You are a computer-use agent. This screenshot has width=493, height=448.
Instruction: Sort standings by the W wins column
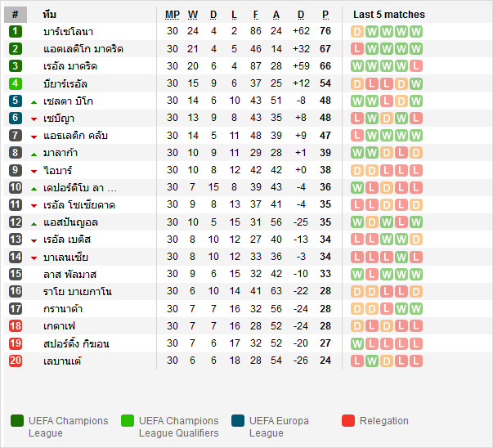pyautogui.click(x=193, y=15)
